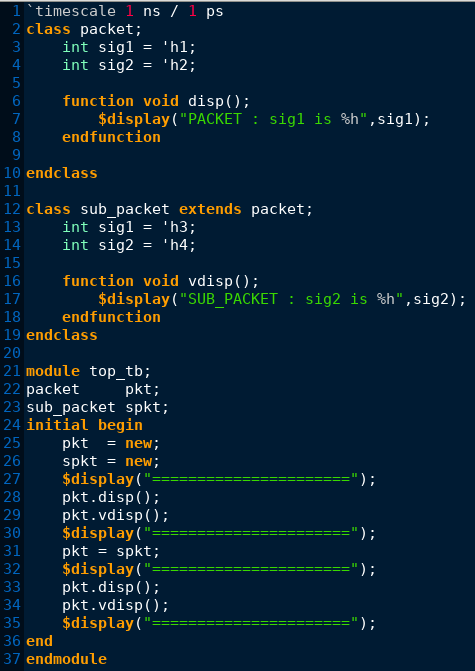Screen dimensions: 475x671
Task: Click the class packet declaration
Action: 84,29
